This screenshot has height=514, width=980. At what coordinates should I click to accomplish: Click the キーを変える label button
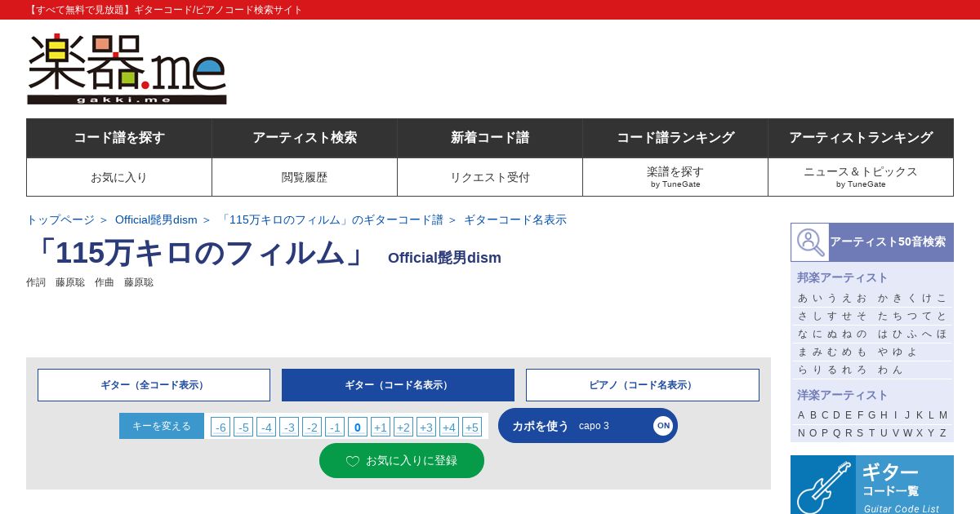(162, 426)
